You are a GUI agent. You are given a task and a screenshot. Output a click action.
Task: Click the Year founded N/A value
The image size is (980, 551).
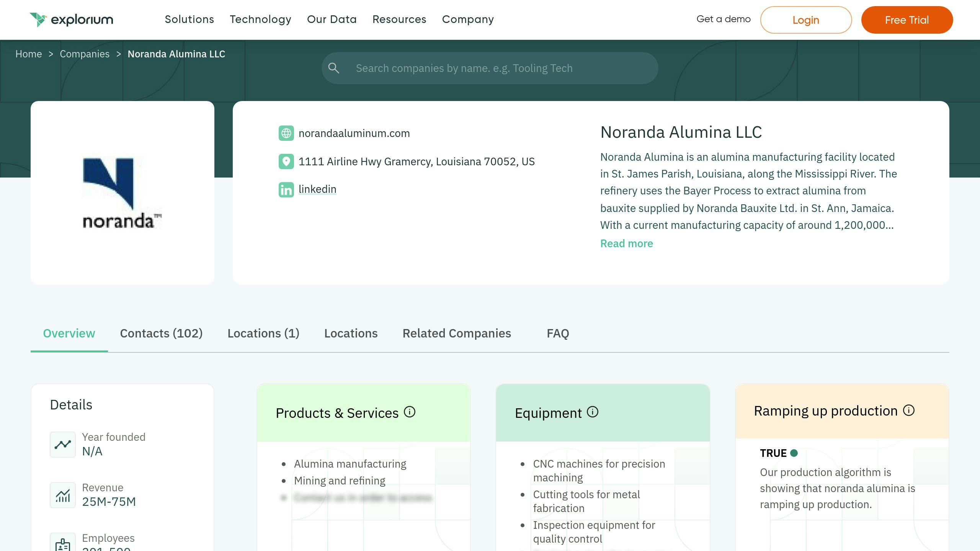pyautogui.click(x=92, y=451)
